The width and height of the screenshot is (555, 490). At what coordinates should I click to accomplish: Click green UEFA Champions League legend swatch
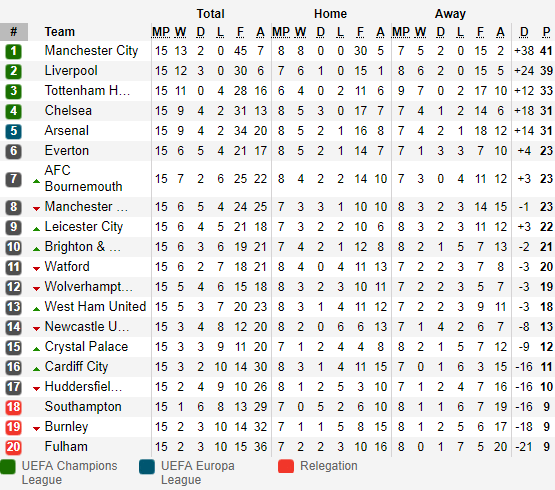tap(8, 466)
